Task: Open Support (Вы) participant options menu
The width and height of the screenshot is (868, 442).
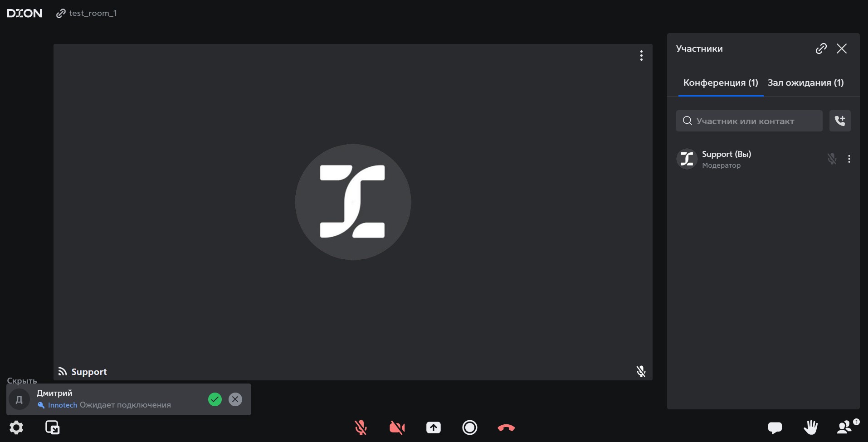Action: tap(849, 159)
